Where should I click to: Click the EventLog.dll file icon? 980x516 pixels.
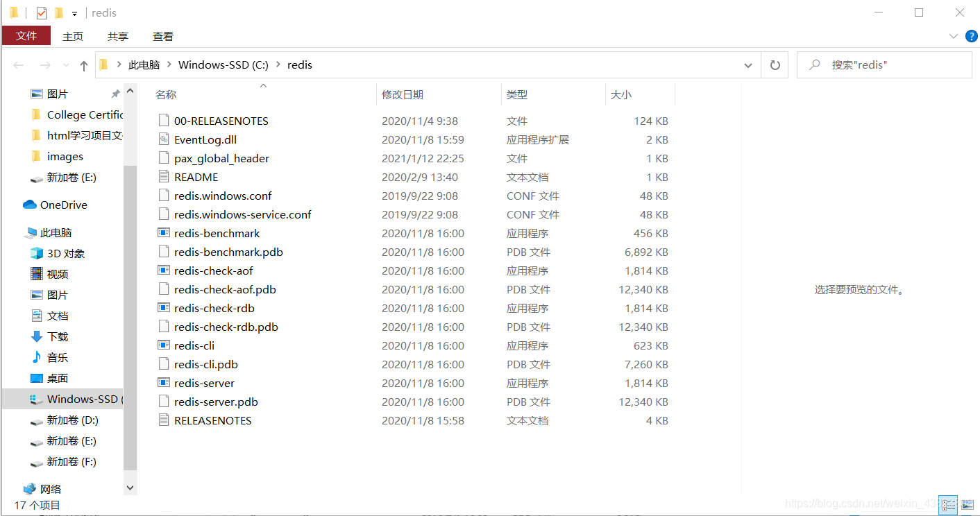click(x=164, y=139)
